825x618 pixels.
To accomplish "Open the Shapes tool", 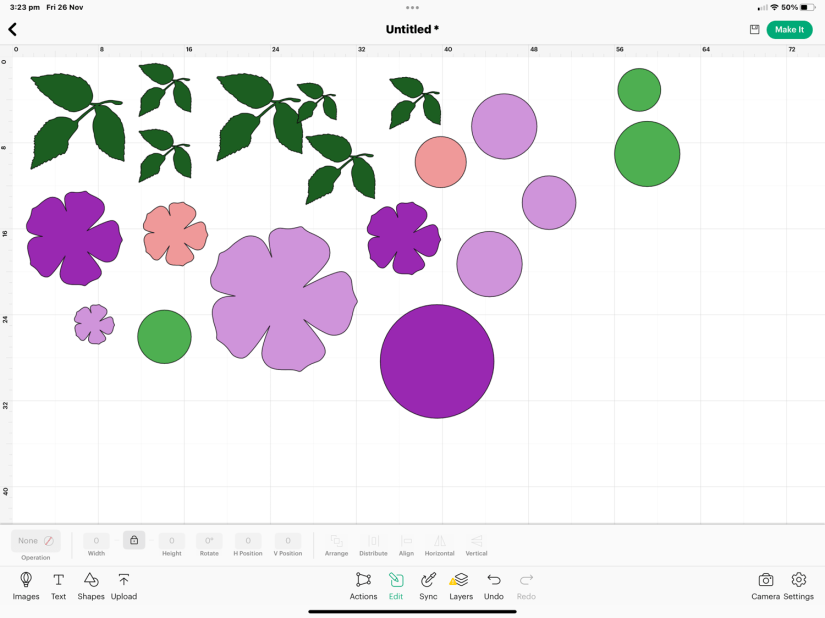I will coord(91,585).
